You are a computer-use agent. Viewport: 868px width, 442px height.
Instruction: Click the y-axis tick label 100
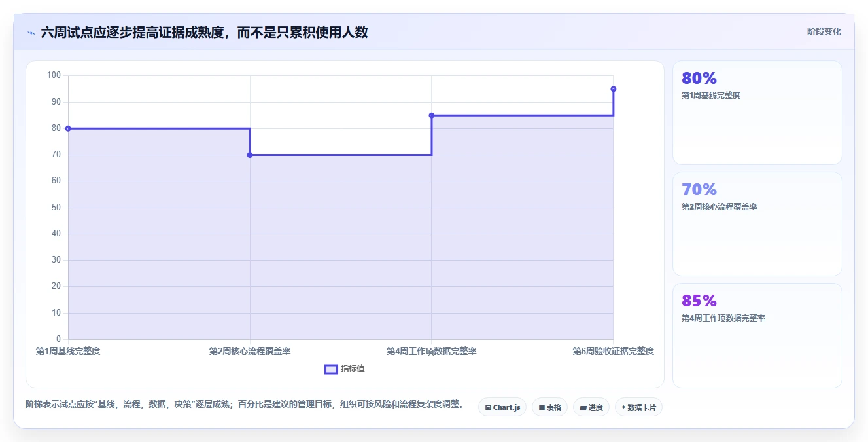coord(54,75)
